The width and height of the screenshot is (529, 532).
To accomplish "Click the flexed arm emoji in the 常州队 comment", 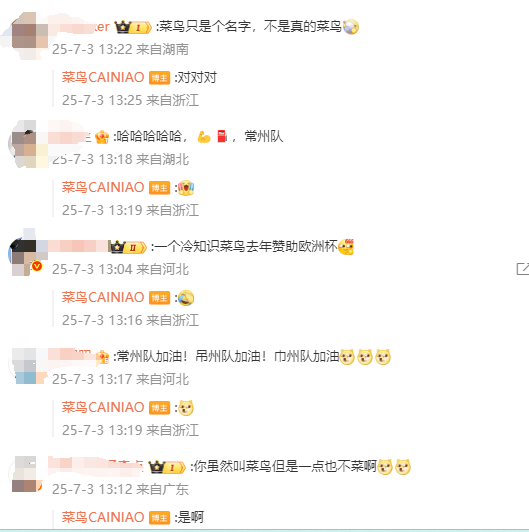I will (x=204, y=137).
